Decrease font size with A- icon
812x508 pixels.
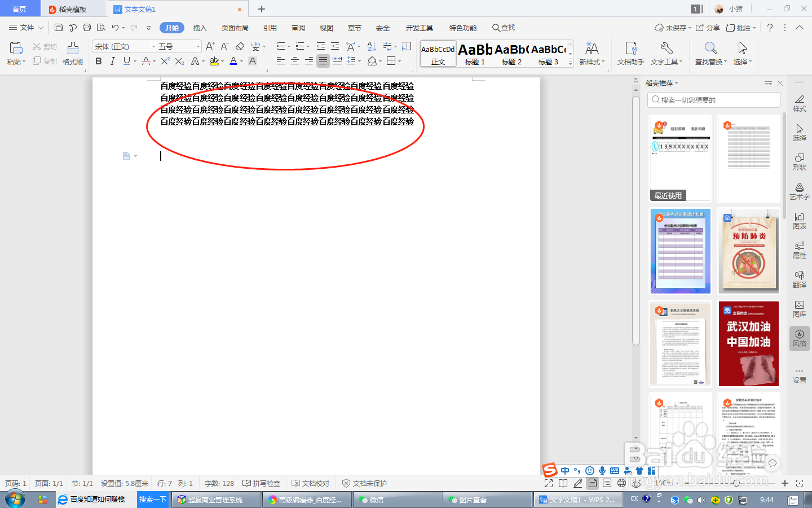(x=224, y=46)
